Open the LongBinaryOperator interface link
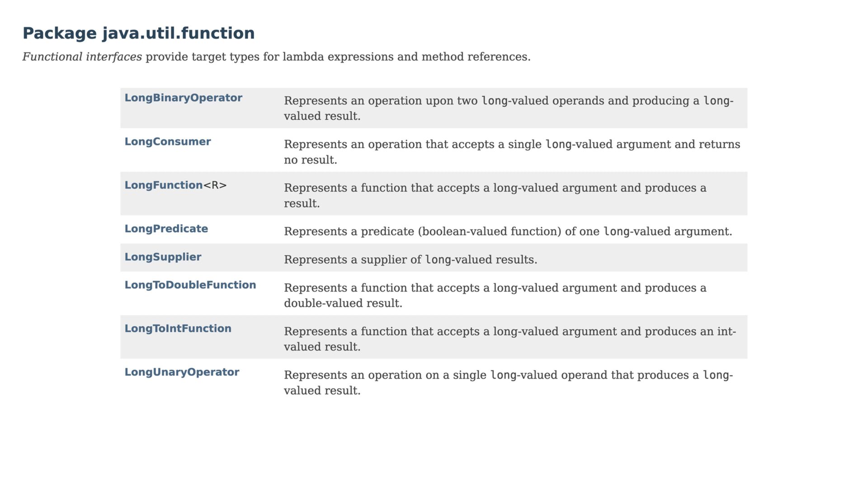The height and width of the screenshot is (488, 868). pos(183,98)
